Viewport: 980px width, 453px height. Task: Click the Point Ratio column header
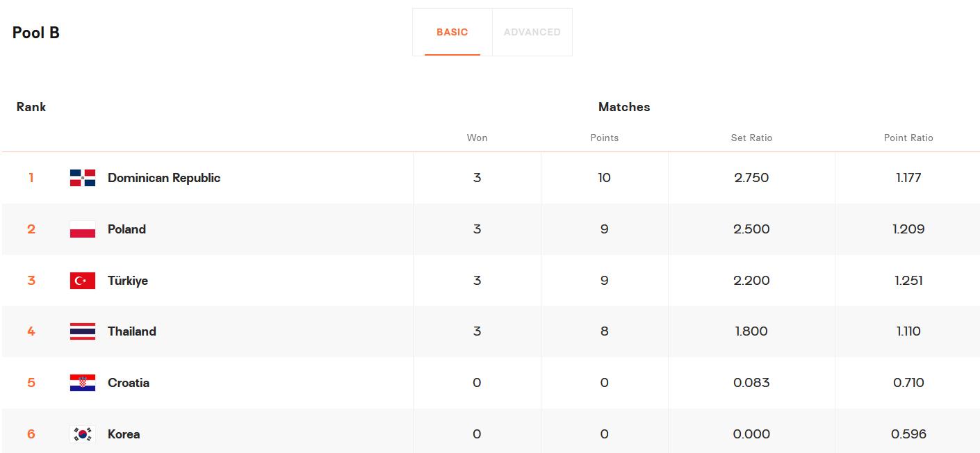tap(908, 138)
